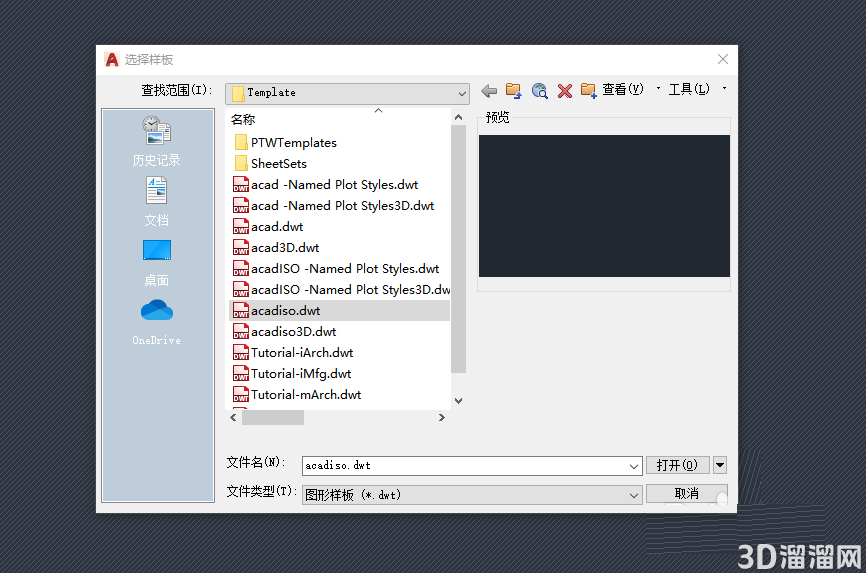Open the 工具(L) tools menu
The image size is (866, 573).
[689, 89]
